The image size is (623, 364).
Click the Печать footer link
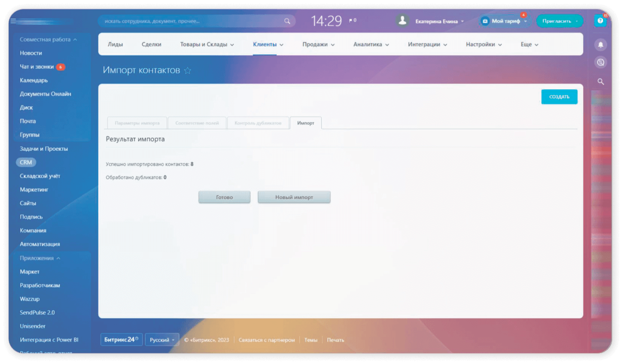click(x=335, y=340)
